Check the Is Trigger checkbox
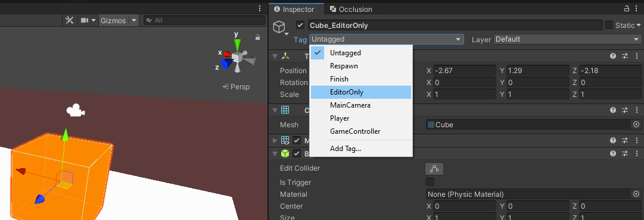 pos(430,183)
